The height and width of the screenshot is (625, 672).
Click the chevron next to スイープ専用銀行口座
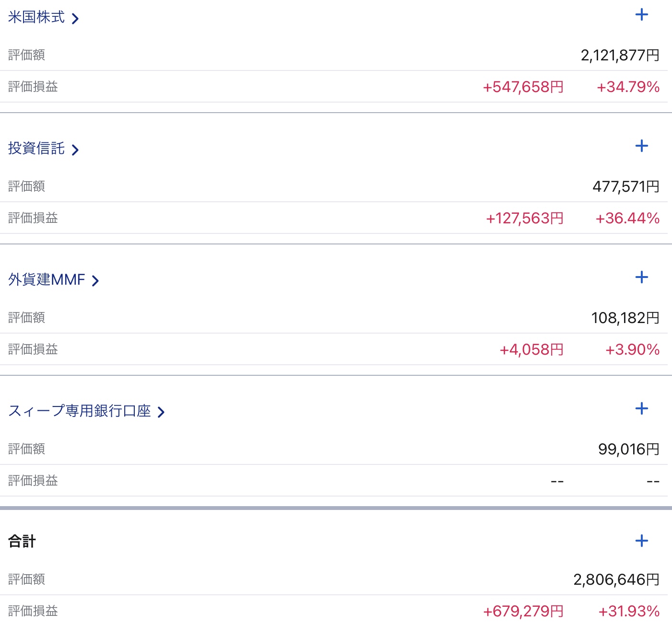coord(161,412)
